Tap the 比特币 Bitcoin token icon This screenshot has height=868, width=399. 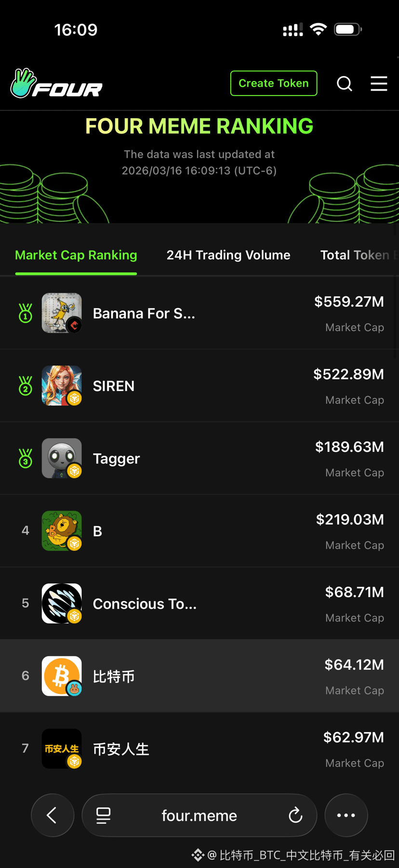pos(62,676)
